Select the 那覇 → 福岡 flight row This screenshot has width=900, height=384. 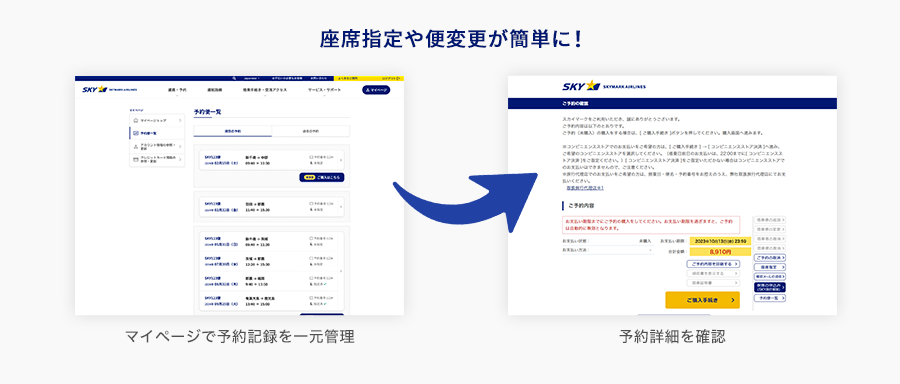(269, 281)
